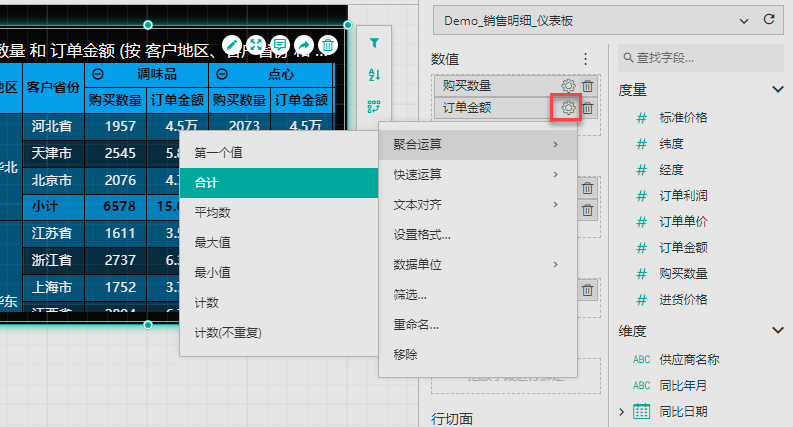Open settings gear for 订单金额 field
Viewport: 793px width, 427px height.
coord(567,108)
